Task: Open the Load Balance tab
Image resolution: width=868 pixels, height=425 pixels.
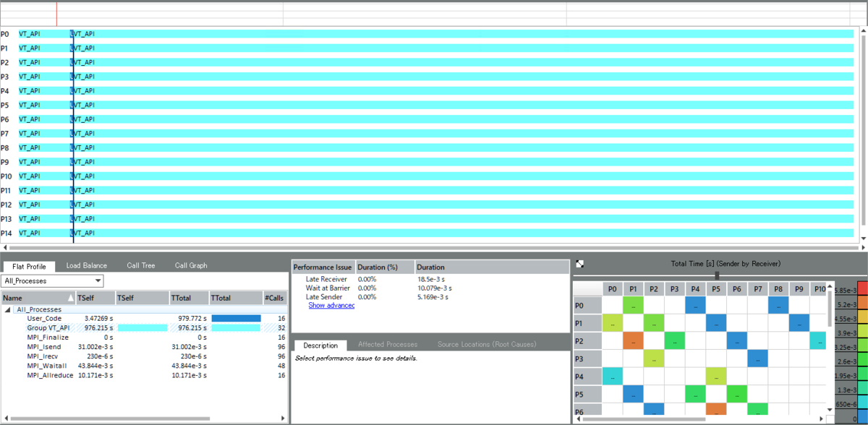Action: point(87,265)
